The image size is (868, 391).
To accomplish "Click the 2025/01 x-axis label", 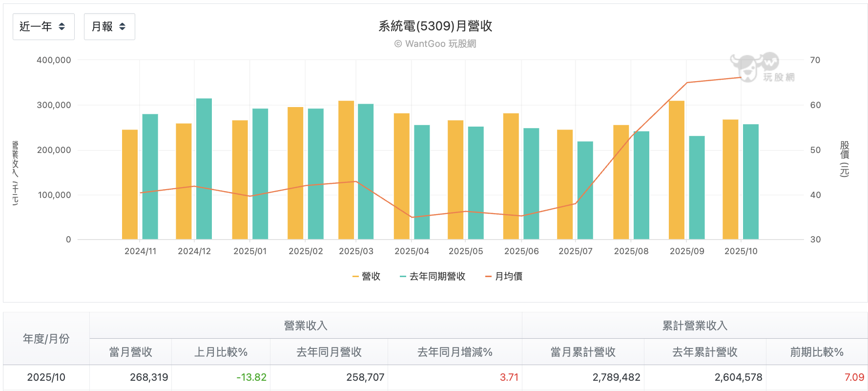I will coord(250,251).
